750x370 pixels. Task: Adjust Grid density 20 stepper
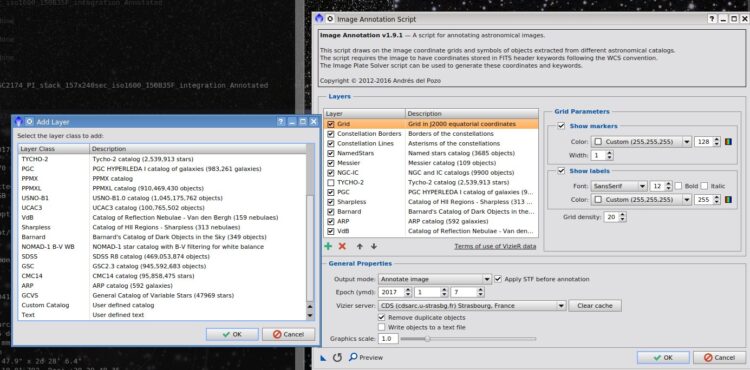[622, 217]
